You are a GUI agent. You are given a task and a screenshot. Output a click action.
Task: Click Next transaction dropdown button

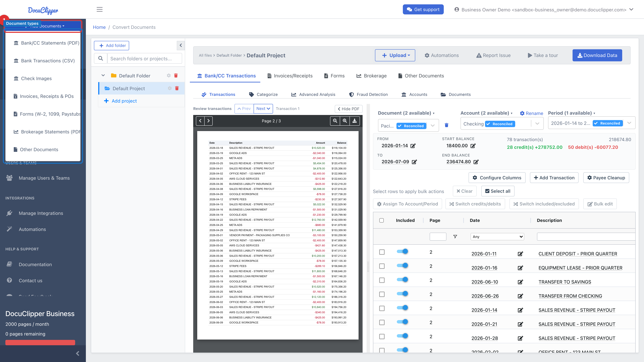263,109
